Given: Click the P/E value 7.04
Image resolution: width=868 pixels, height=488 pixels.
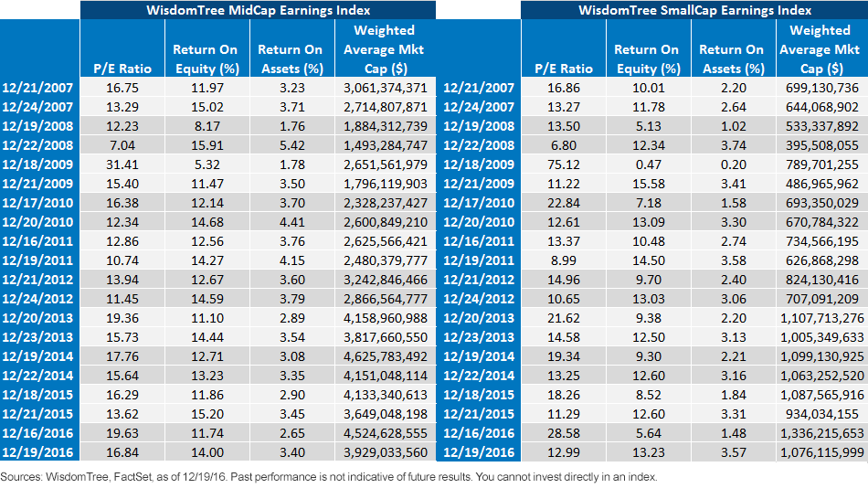Looking at the screenshot, I should coord(122,145).
